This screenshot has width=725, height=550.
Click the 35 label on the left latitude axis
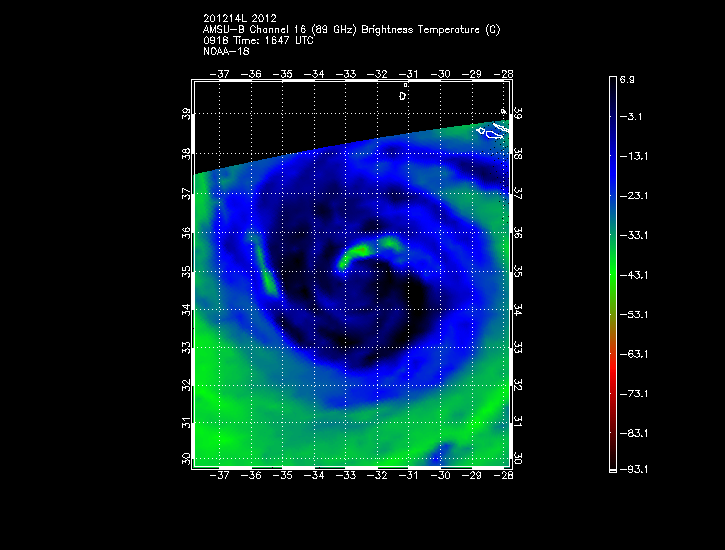tap(186, 272)
